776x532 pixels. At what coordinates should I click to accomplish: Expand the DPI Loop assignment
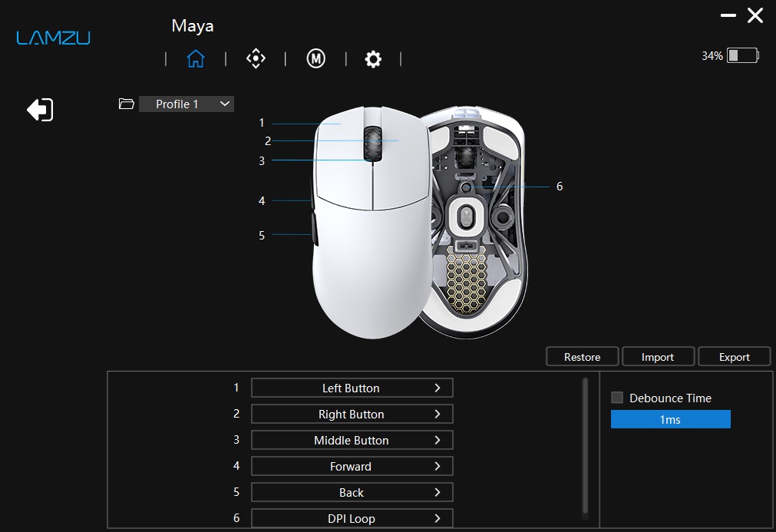pos(352,518)
